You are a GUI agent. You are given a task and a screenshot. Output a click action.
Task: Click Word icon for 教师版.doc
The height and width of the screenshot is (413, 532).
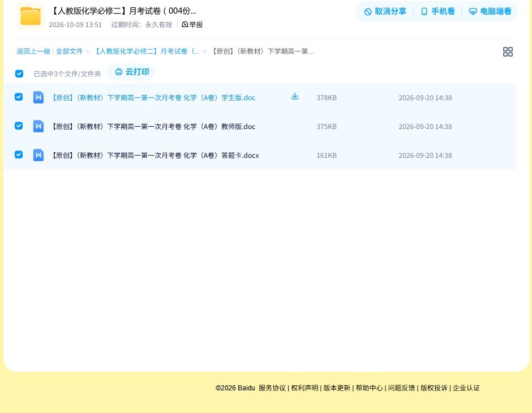pyautogui.click(x=38, y=126)
